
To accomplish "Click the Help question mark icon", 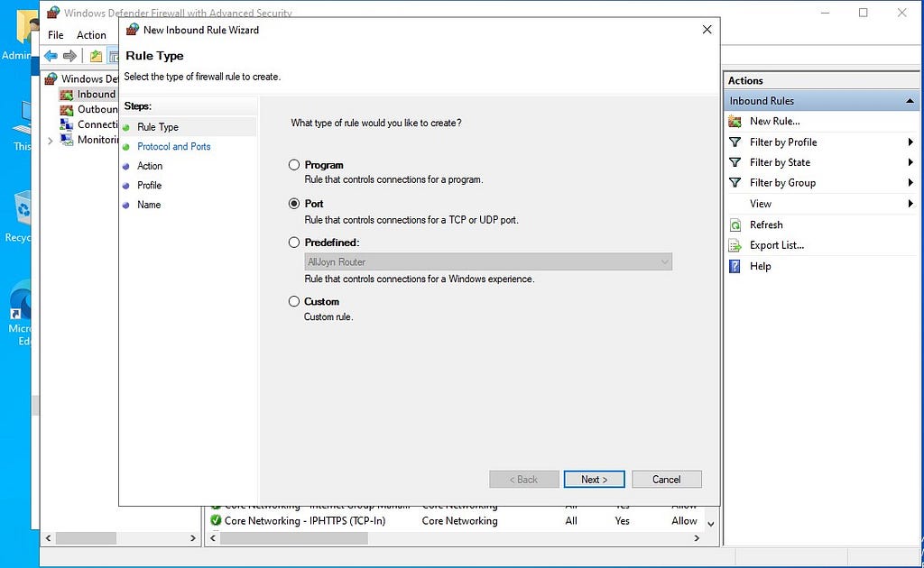I will [735, 267].
